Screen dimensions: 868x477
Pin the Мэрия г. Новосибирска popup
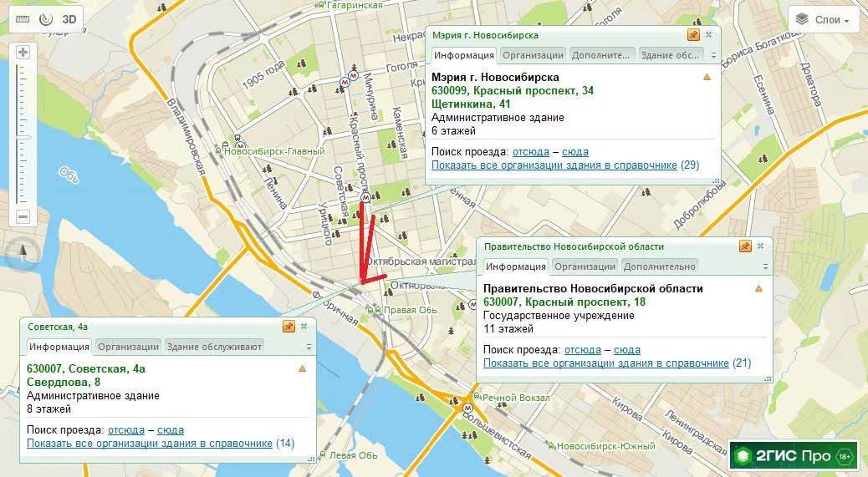(x=693, y=35)
